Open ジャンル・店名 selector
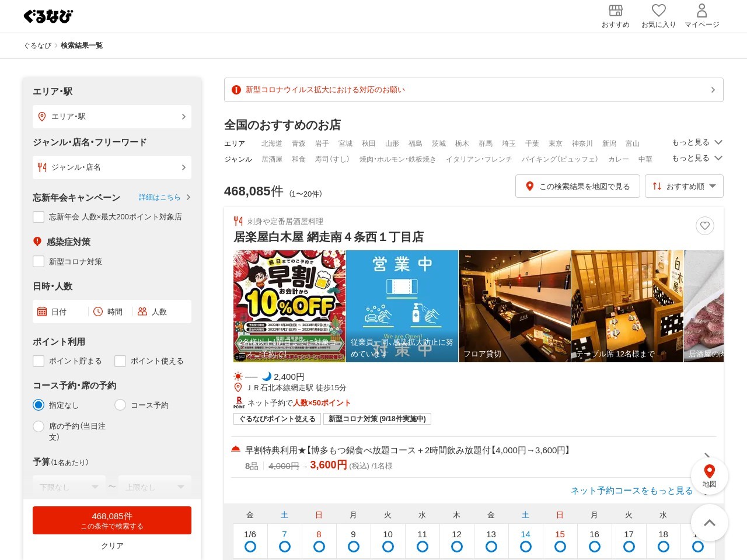 click(112, 167)
